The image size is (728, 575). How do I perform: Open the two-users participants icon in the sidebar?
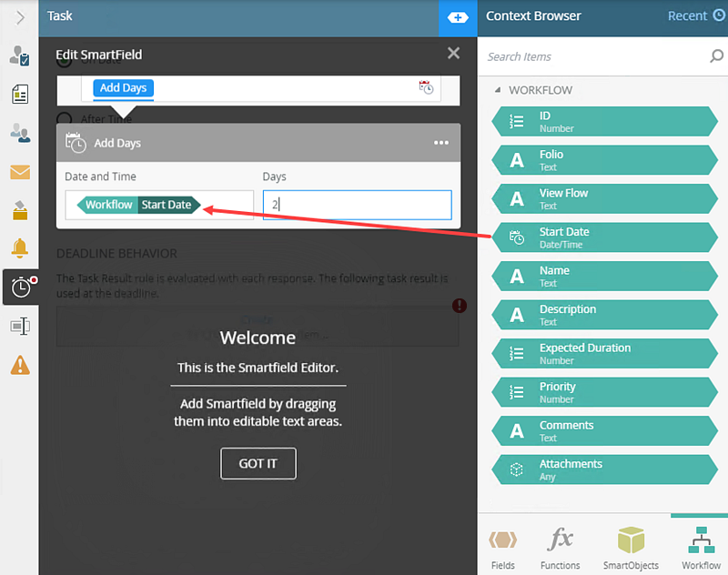pyautogui.click(x=20, y=133)
